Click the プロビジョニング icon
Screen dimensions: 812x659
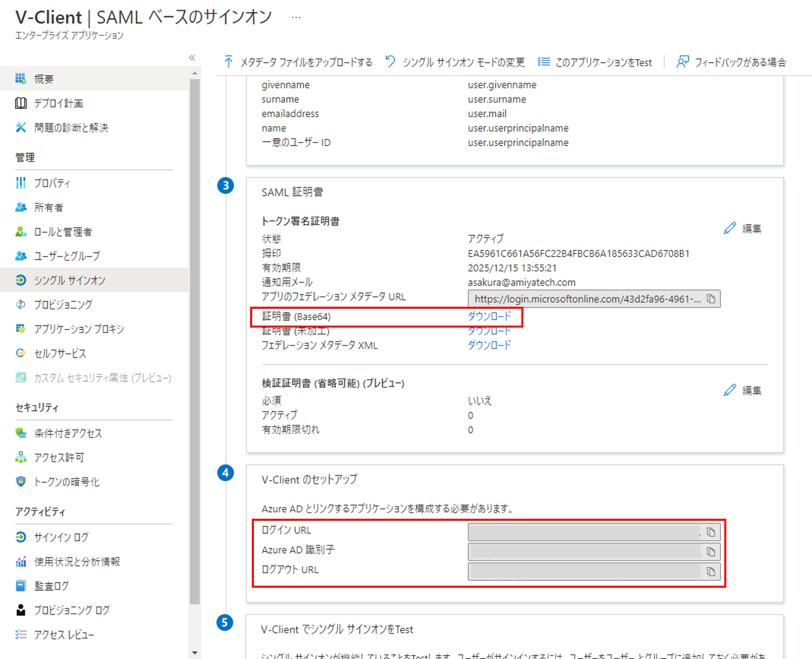pos(21,304)
